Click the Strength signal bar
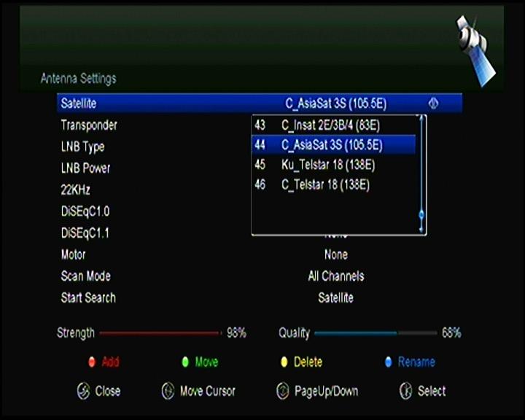 click(x=160, y=333)
